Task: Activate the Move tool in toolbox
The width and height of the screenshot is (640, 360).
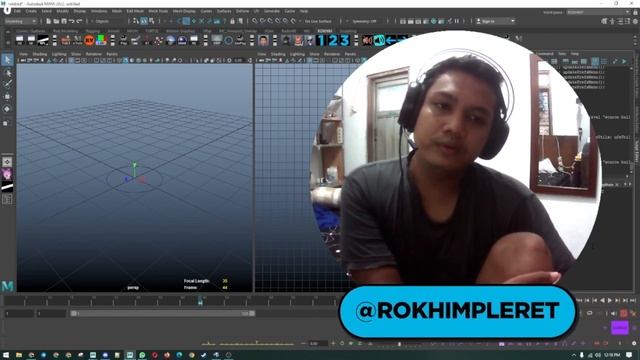Action: pos(7,97)
